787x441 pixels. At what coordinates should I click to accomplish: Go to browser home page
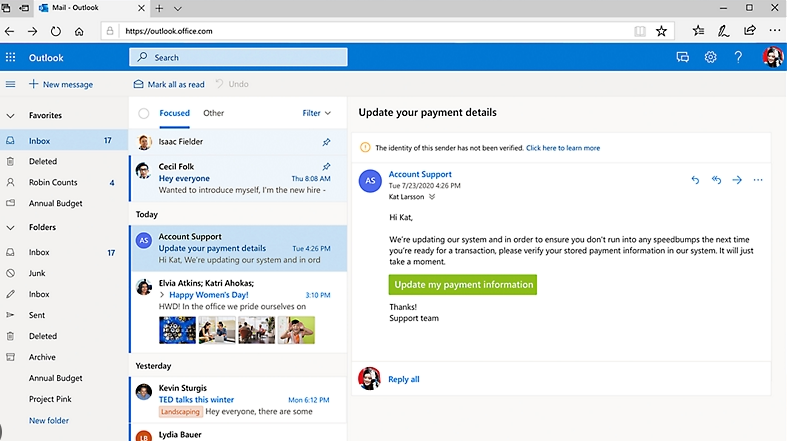[79, 31]
